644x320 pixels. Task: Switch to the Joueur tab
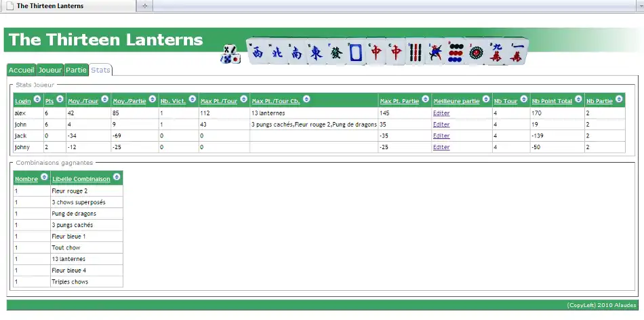point(49,70)
